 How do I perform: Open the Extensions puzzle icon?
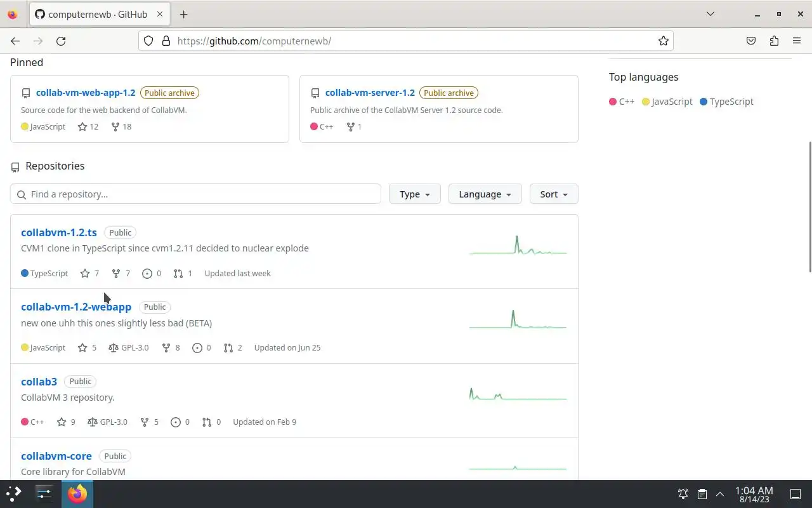tap(774, 41)
